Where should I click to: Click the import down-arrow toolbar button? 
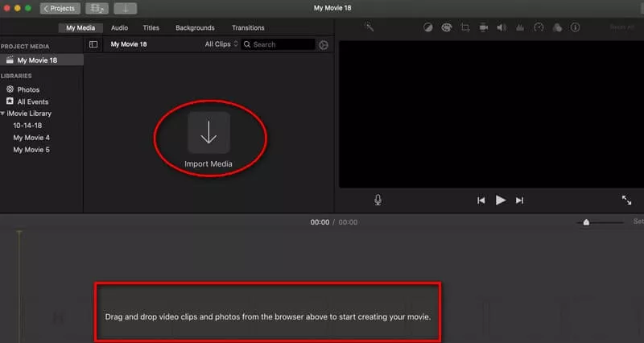click(x=126, y=8)
